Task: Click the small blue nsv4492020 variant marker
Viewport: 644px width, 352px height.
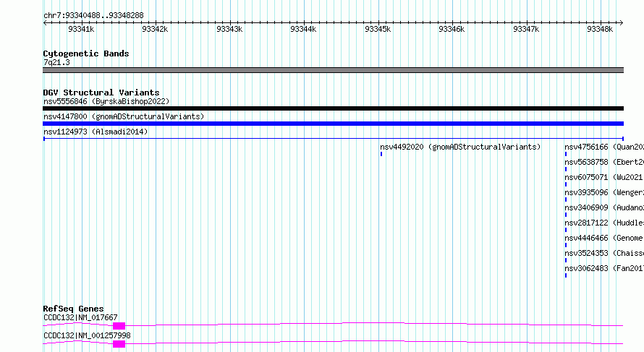Action: tap(381, 154)
